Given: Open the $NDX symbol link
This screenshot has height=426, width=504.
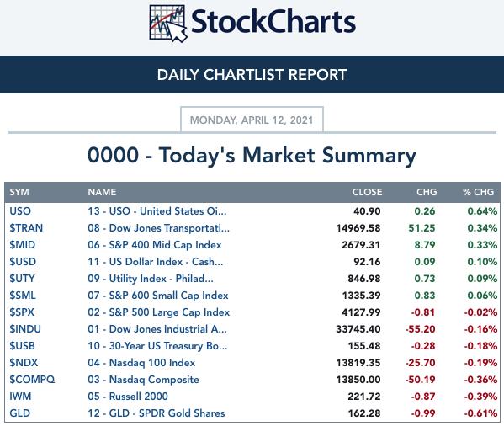Looking at the screenshot, I should click(x=24, y=363).
